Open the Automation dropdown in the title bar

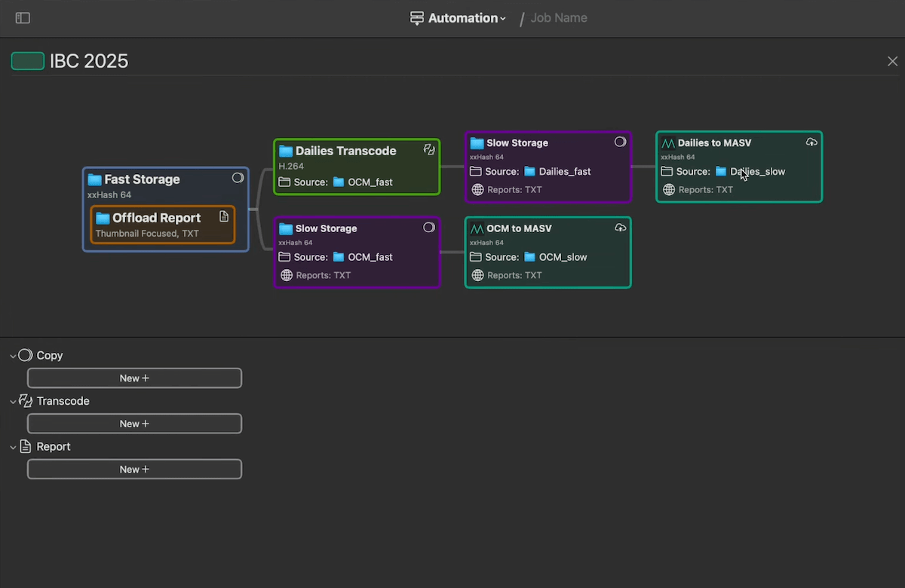pyautogui.click(x=504, y=17)
